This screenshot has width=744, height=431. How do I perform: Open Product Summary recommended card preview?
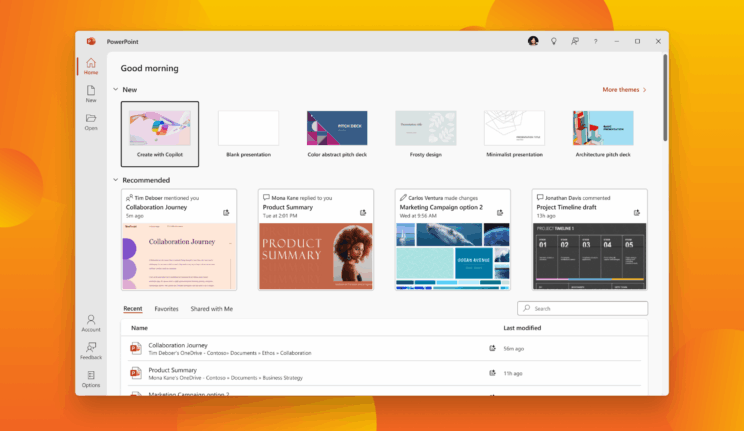[316, 256]
